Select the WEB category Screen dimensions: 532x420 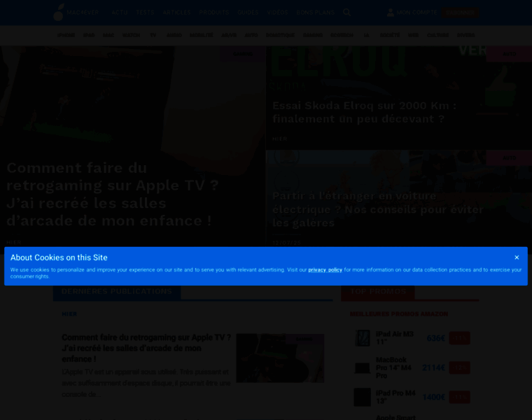point(413,35)
